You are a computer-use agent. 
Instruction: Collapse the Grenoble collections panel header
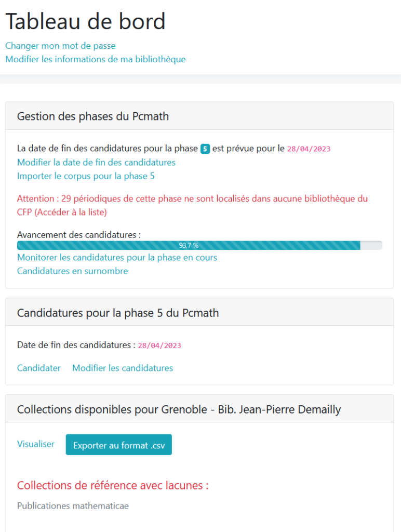pos(178,409)
